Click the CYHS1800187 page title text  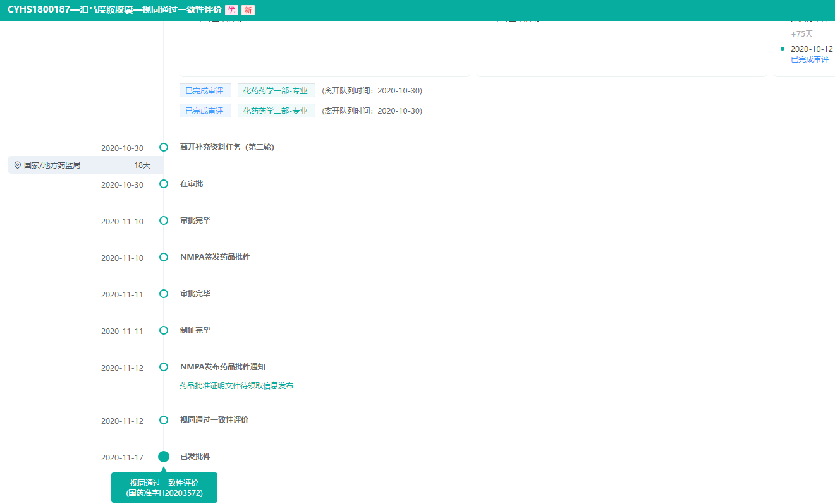pos(114,10)
